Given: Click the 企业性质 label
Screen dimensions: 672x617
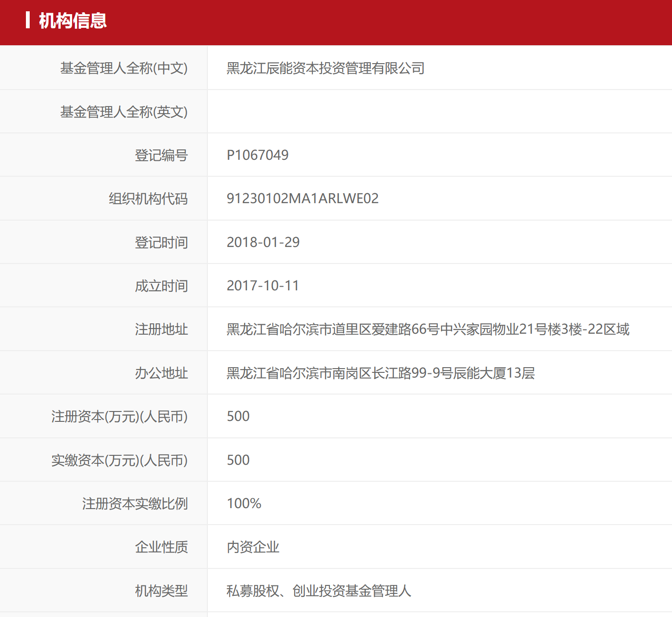Looking at the screenshot, I should 161,547.
